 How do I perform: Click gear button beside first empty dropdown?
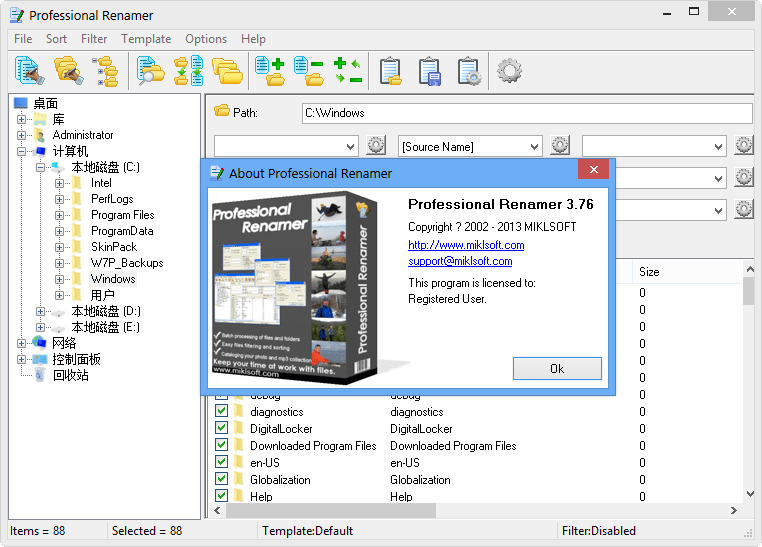(376, 145)
